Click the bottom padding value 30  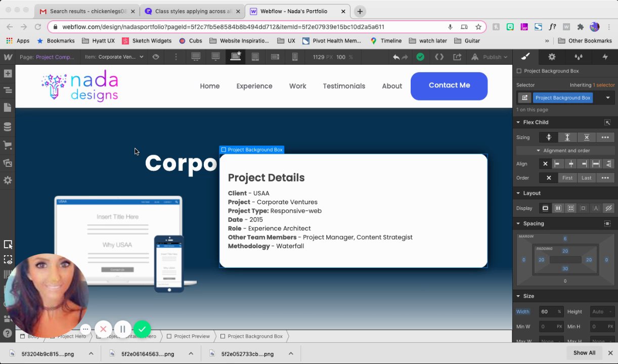pos(565,268)
